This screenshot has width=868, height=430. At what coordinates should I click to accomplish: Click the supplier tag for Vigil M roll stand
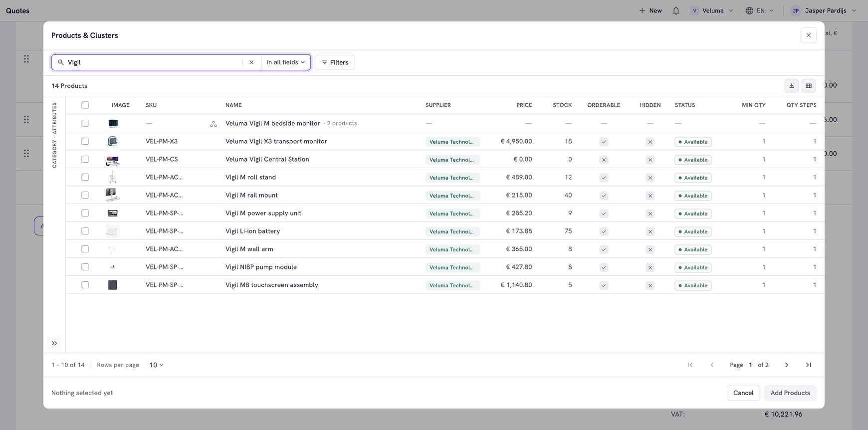tap(452, 178)
